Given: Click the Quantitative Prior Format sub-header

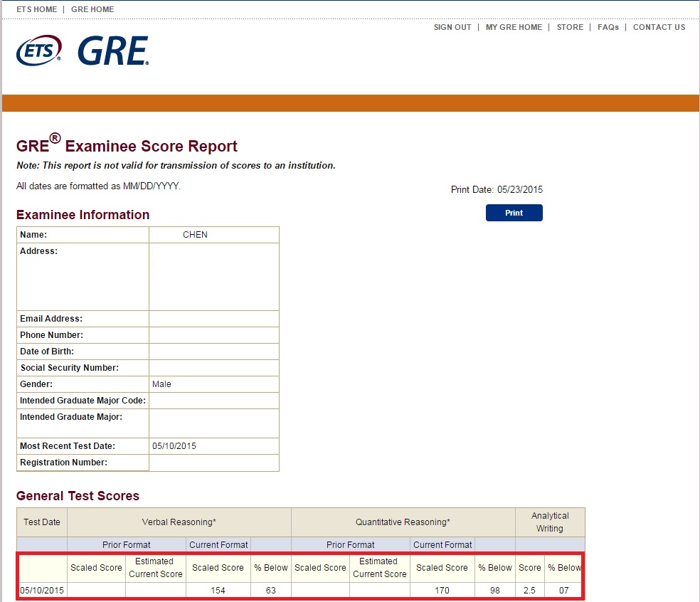Looking at the screenshot, I should click(x=351, y=545).
